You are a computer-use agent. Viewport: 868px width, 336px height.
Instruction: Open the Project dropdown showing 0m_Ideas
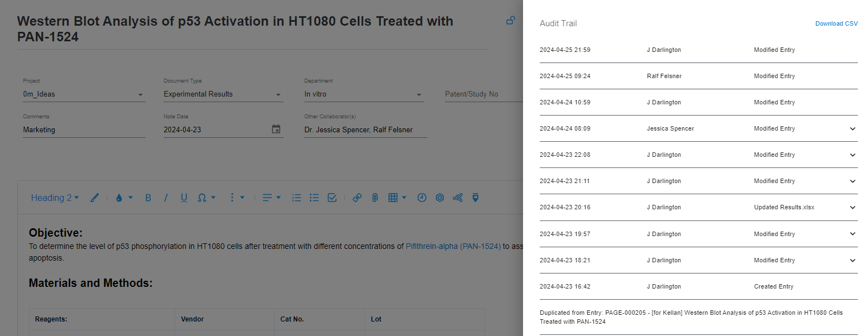click(84, 94)
